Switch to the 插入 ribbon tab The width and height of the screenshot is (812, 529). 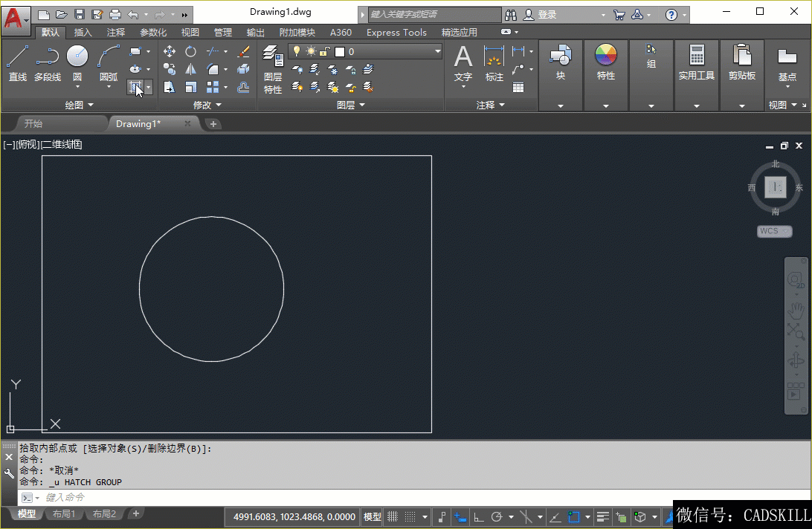pos(83,32)
